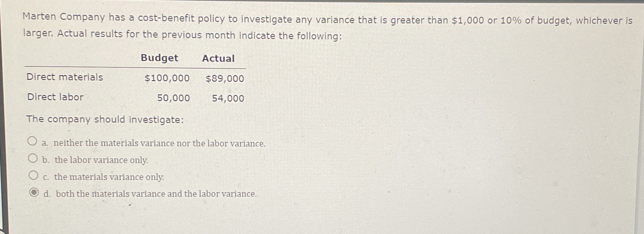The height and width of the screenshot is (234, 644).
Task: Click the 54,000 labor actual value
Action: point(228,99)
